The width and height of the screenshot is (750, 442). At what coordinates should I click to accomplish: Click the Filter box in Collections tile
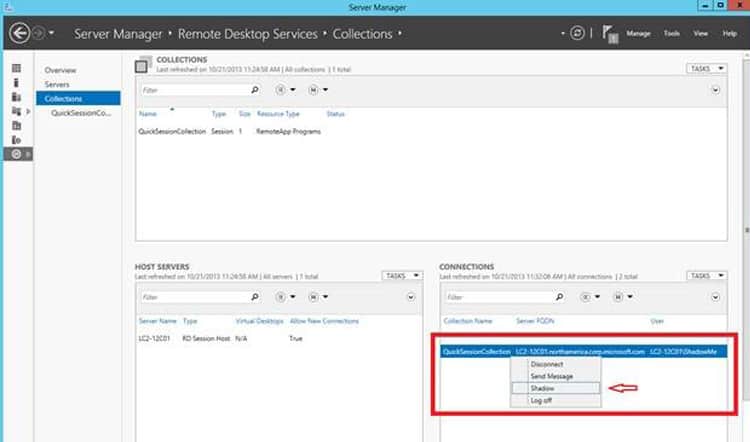point(194,90)
